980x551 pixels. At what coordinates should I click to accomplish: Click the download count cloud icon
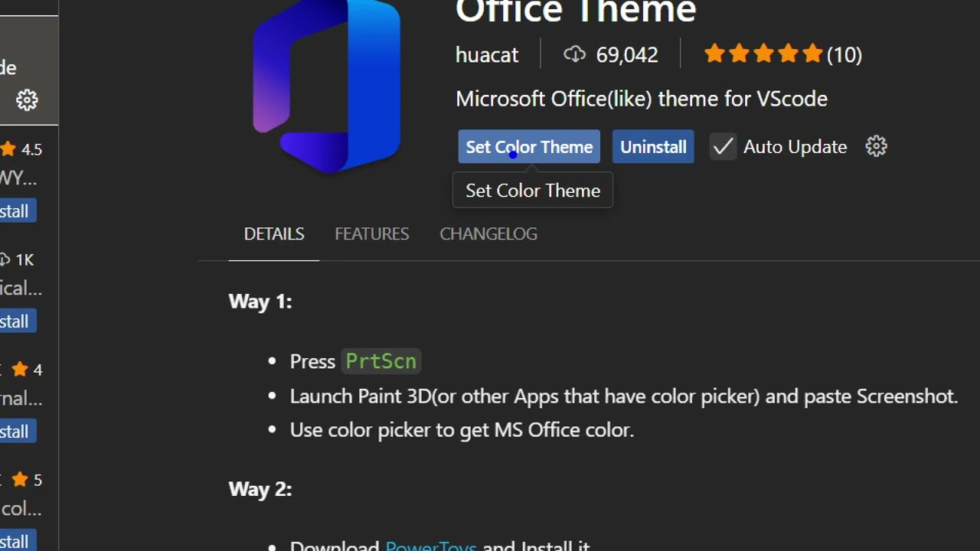click(x=574, y=54)
